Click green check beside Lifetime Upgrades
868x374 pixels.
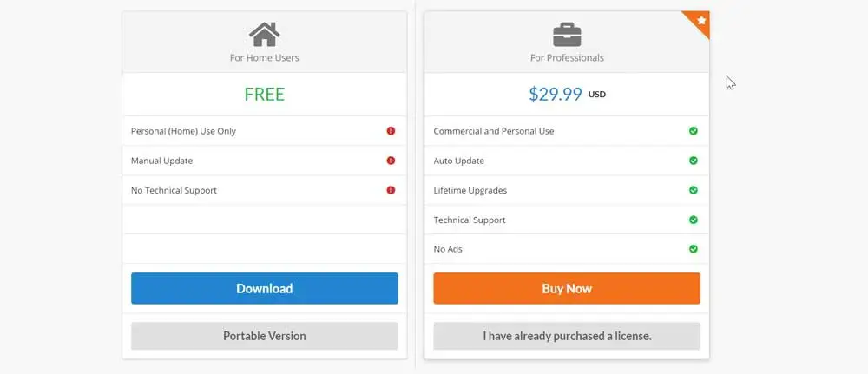(693, 190)
